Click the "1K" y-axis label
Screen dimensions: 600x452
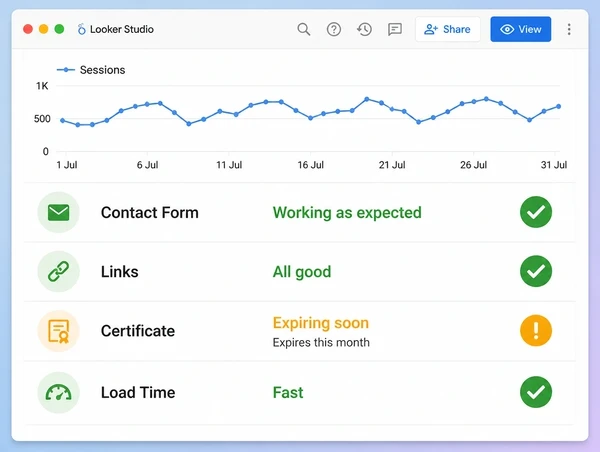tap(42, 86)
